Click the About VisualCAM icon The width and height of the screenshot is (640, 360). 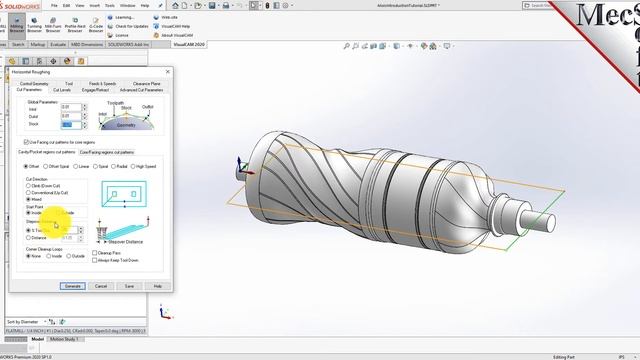coord(156,35)
